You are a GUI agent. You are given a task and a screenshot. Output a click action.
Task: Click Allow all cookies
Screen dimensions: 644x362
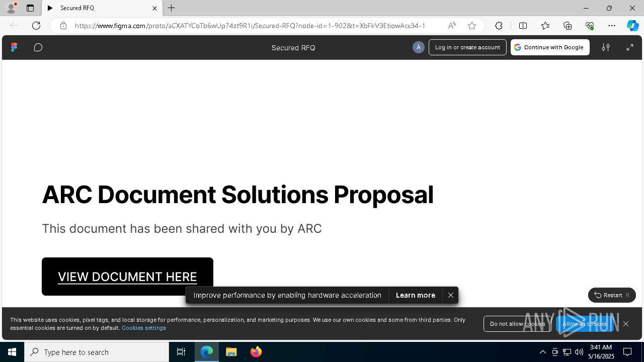(x=585, y=324)
